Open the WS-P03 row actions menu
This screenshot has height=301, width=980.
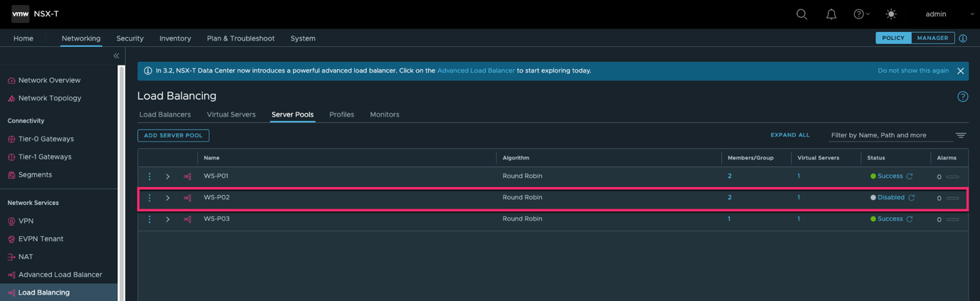tap(149, 219)
